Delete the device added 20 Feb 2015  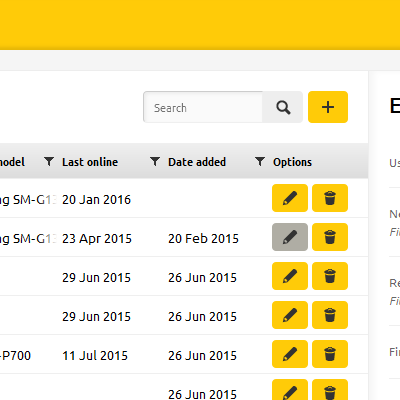330,237
